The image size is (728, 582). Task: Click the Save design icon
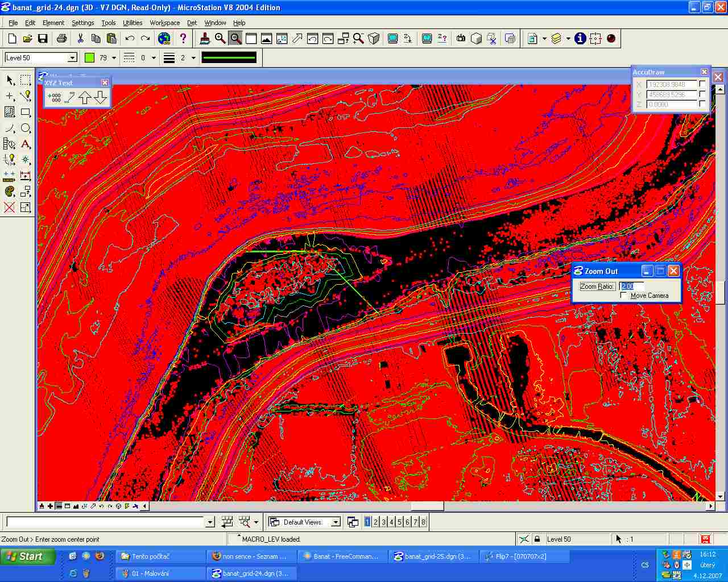click(x=43, y=39)
